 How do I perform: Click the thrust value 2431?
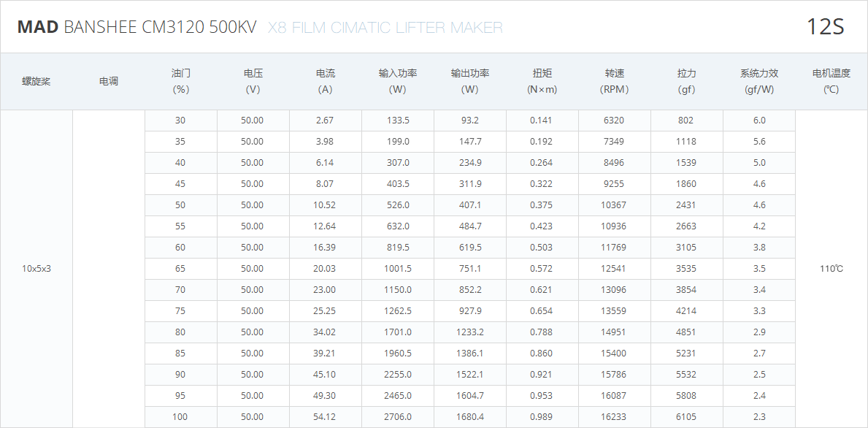pyautogui.click(x=686, y=205)
